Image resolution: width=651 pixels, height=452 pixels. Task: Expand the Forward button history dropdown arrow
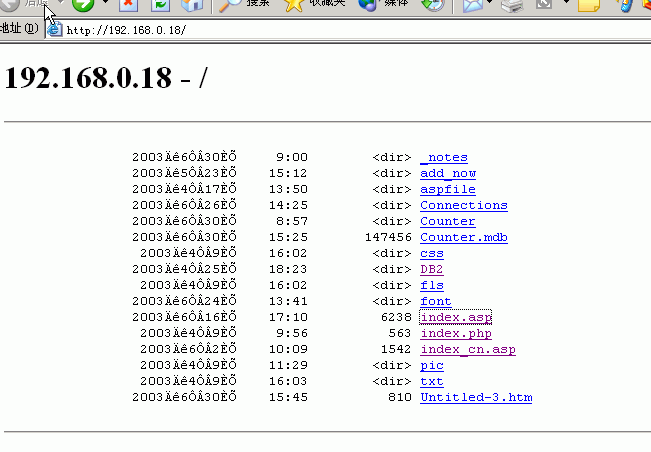pyautogui.click(x=103, y=5)
